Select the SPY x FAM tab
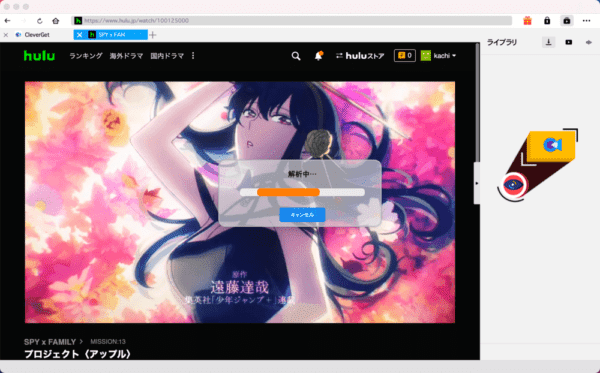Screen dimensions: 600x373 coord(112,35)
